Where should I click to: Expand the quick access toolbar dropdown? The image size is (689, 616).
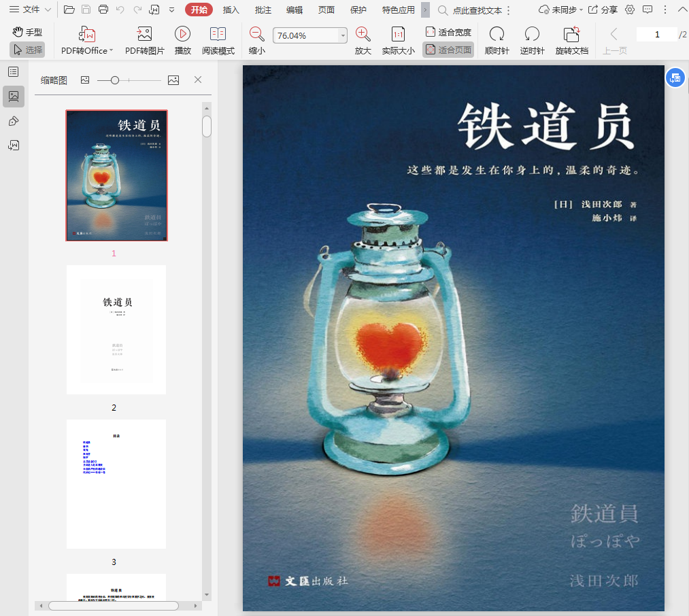point(172,10)
